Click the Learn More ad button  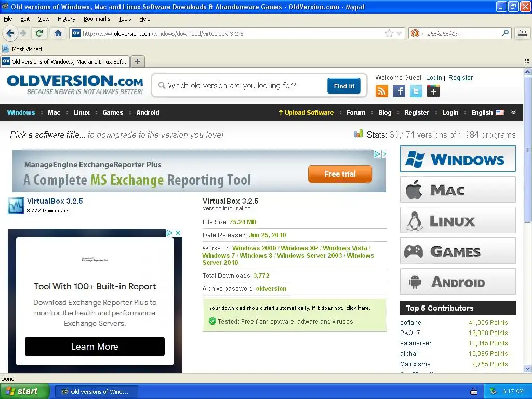click(x=95, y=347)
